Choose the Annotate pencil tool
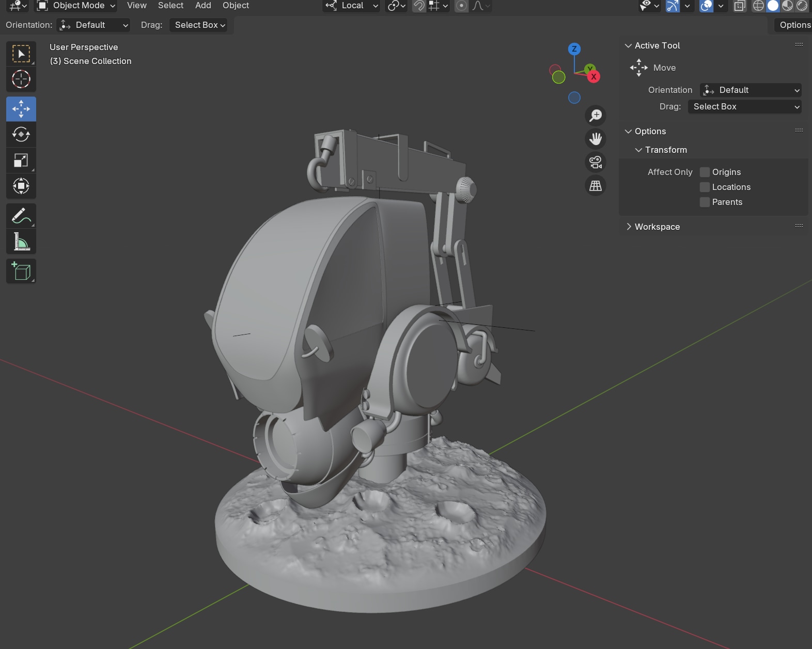Viewport: 812px width, 649px height. point(21,216)
